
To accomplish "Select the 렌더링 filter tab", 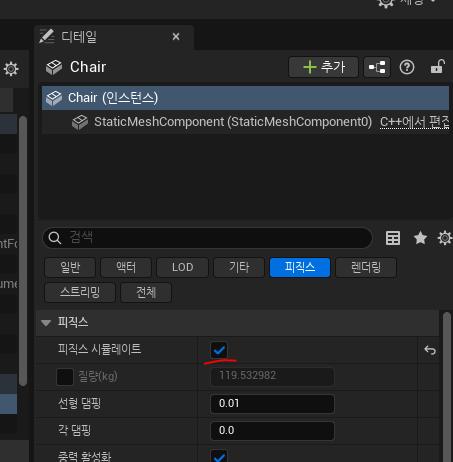I will pyautogui.click(x=366, y=267).
